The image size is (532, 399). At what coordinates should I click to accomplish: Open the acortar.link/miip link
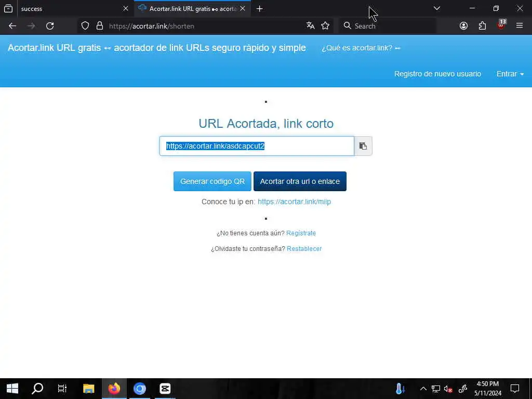tap(294, 202)
